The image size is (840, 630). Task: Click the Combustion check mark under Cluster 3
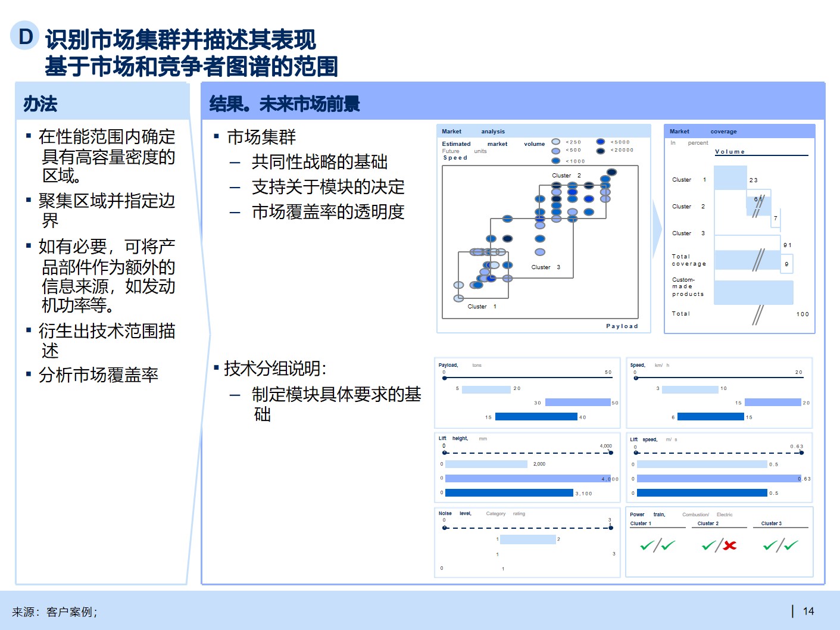click(771, 545)
